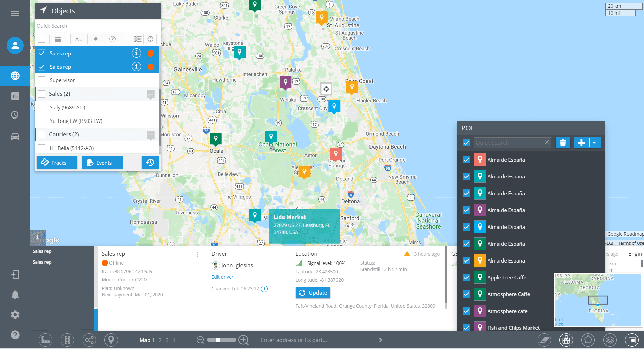Image resolution: width=644 pixels, height=349 pixels.
Task: Delete POI using the trash icon
Action: 562,143
